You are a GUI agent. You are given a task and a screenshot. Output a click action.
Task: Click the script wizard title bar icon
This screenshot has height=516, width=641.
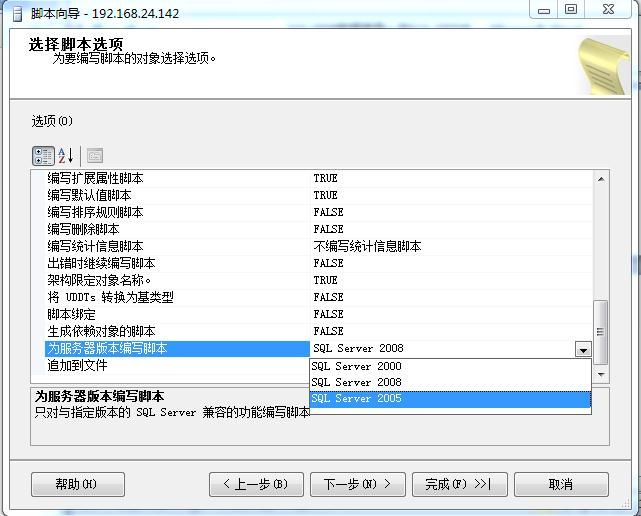coord(17,14)
